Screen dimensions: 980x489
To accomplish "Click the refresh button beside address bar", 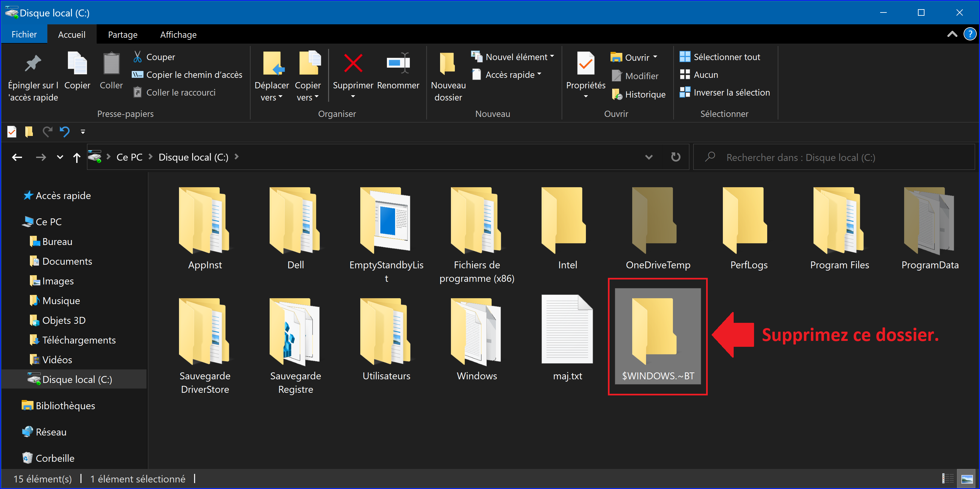I will [676, 157].
